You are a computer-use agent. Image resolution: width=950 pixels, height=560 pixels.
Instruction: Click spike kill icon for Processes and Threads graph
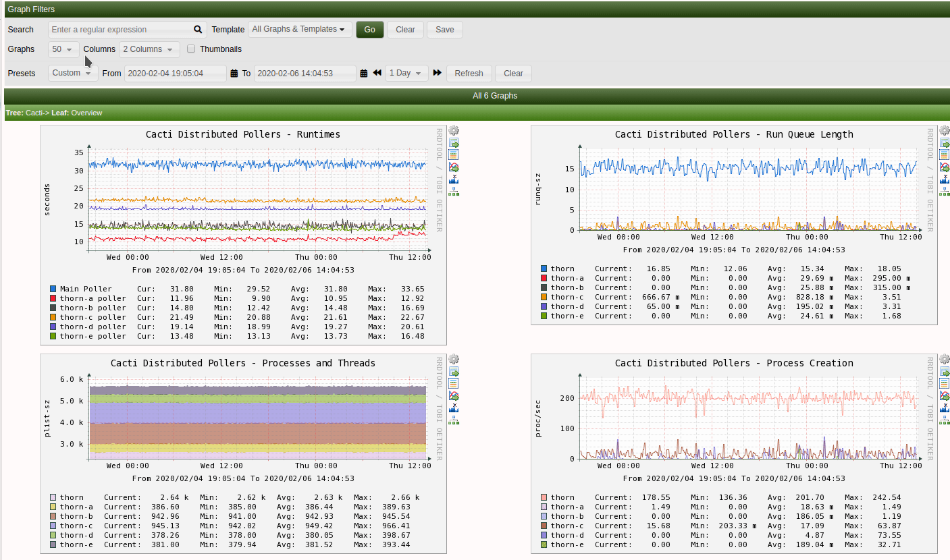point(454,408)
